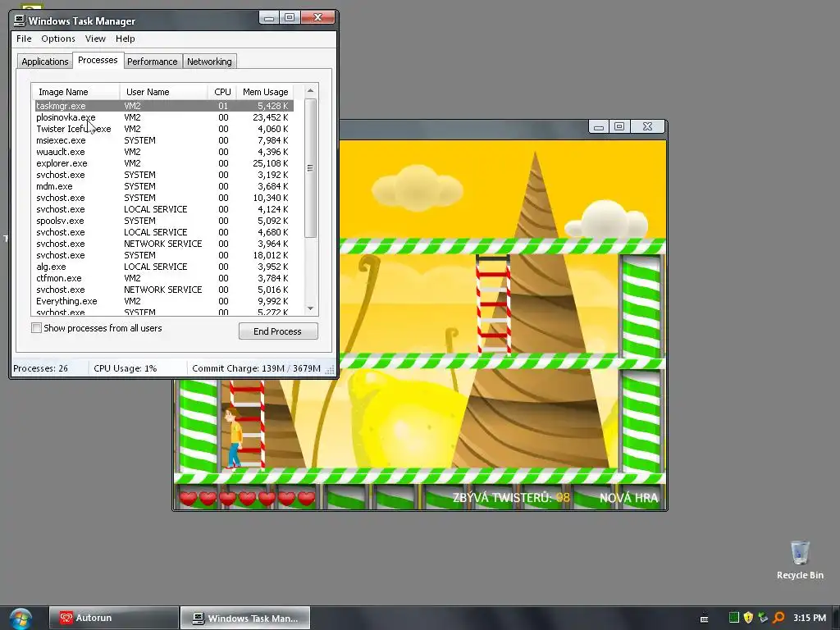The height and width of the screenshot is (630, 840).
Task: Click the End Process button
Action: (x=278, y=331)
